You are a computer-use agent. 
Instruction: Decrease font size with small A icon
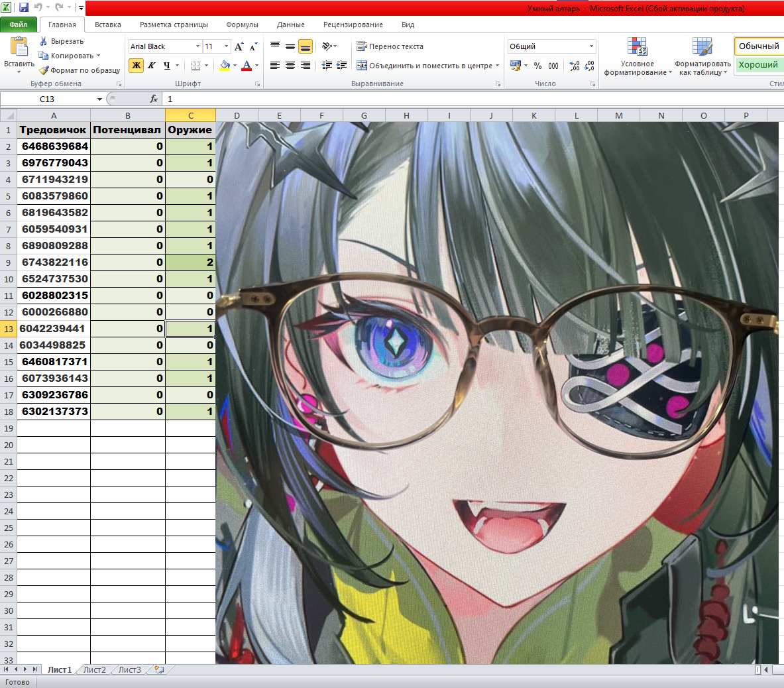(254, 46)
